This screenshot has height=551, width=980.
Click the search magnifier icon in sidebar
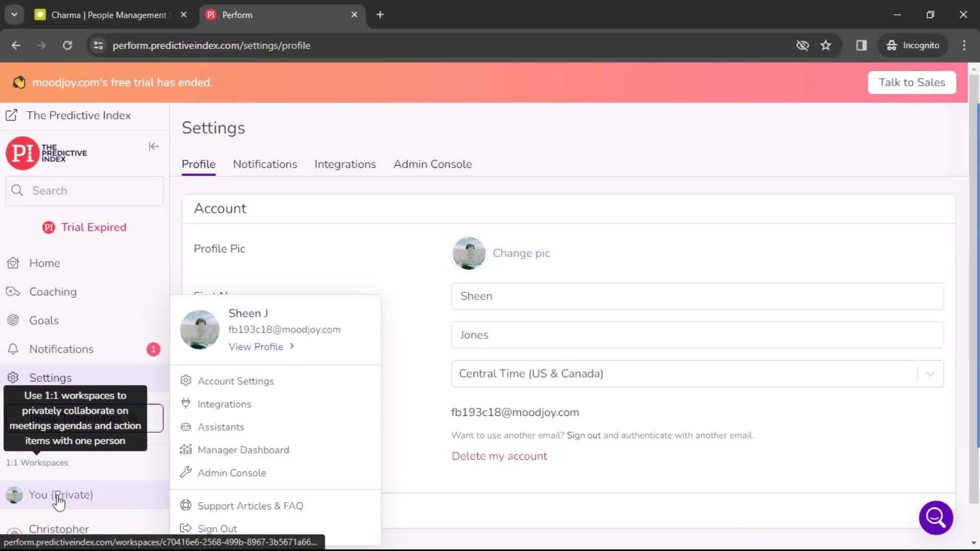(17, 190)
